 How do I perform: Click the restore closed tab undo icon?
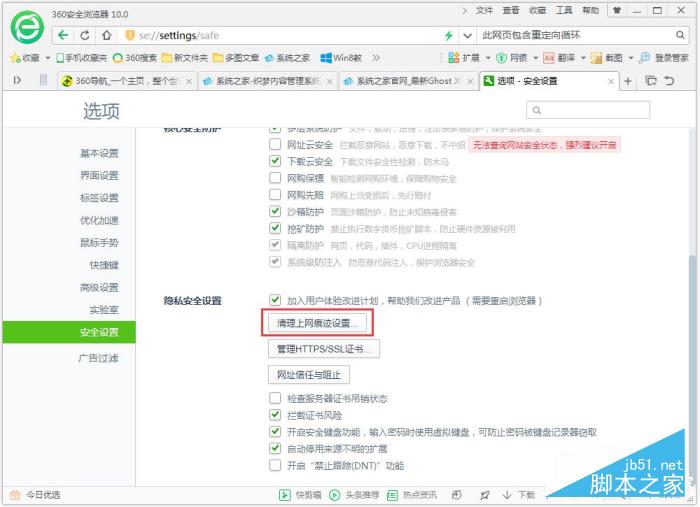coord(669,81)
